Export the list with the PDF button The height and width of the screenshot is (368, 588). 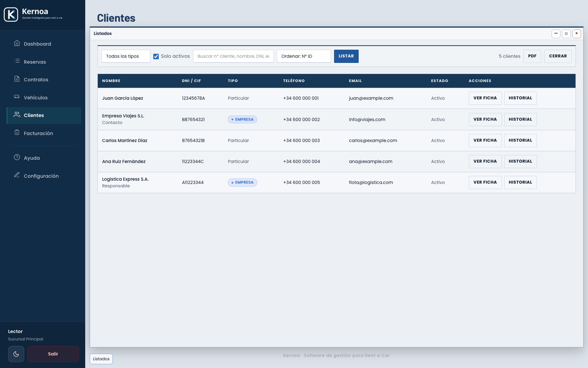pyautogui.click(x=532, y=56)
